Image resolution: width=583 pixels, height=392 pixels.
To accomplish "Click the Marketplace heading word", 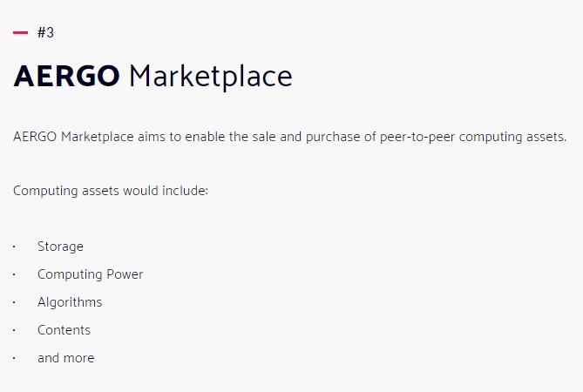I will pyautogui.click(x=210, y=78).
